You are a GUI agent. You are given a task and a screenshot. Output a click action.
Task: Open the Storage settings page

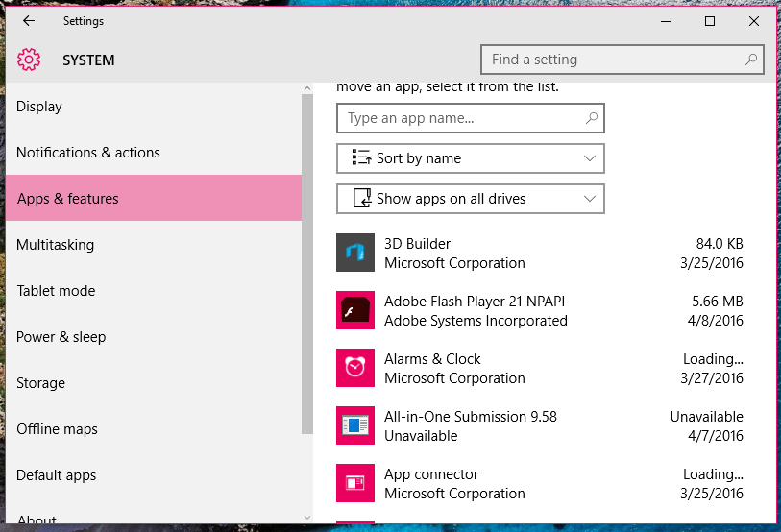pos(41,383)
